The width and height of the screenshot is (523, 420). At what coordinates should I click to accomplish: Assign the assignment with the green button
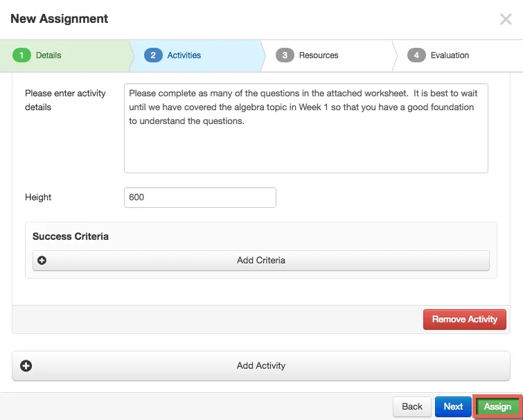point(497,407)
